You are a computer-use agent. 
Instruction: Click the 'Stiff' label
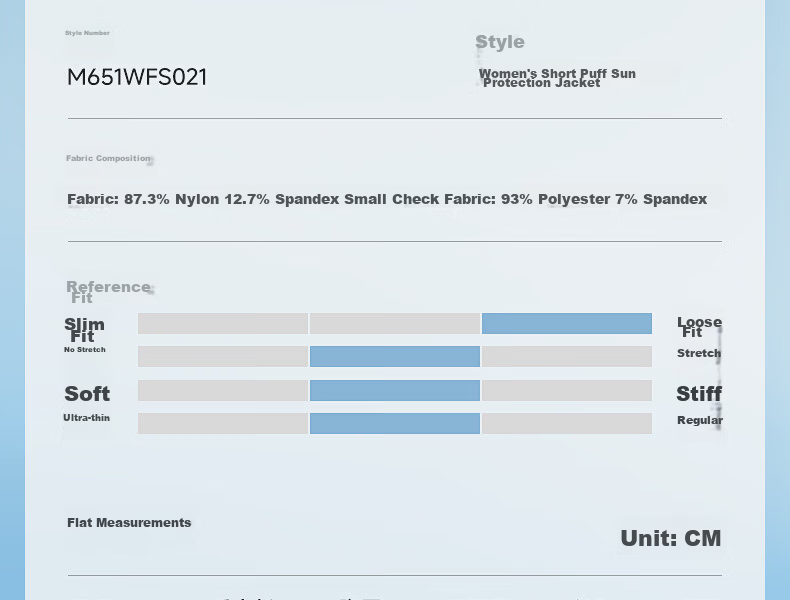699,393
